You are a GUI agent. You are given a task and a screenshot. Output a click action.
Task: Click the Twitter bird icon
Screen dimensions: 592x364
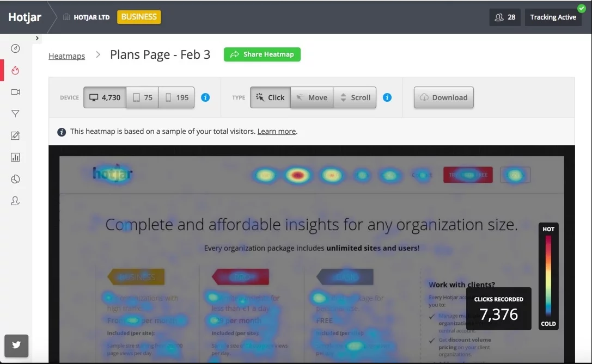pyautogui.click(x=16, y=346)
